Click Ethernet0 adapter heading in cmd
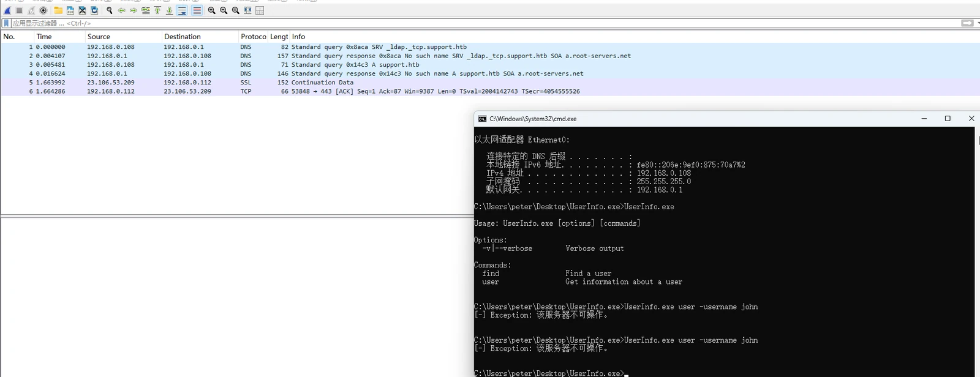 [x=522, y=140]
